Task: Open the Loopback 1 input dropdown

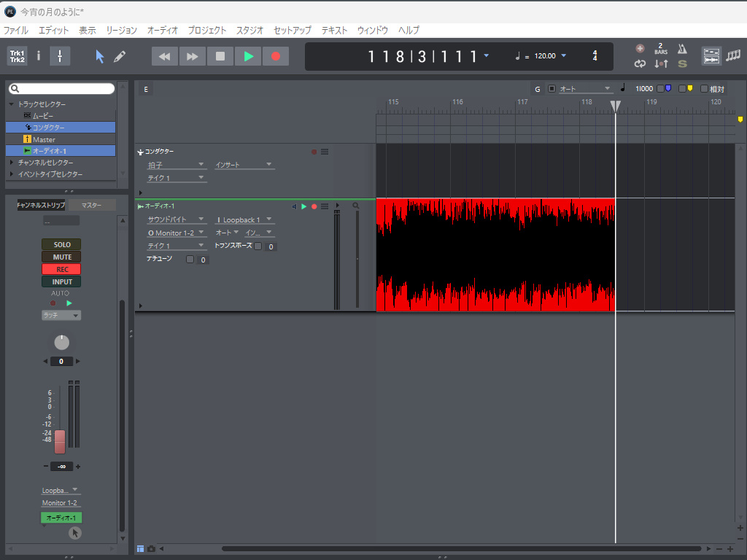Action: click(x=244, y=219)
